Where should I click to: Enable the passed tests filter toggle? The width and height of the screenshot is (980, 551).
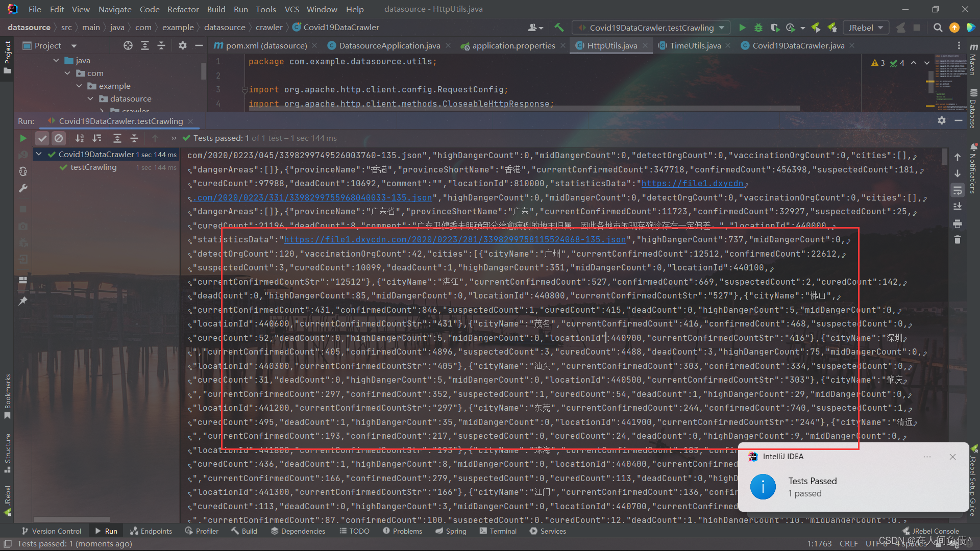coord(42,137)
